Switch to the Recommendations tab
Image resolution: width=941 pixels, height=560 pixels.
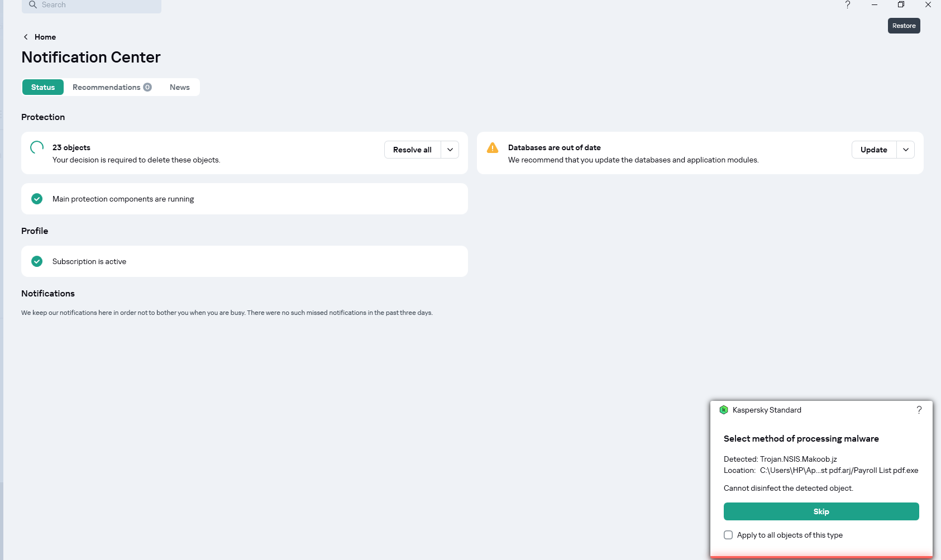click(112, 87)
